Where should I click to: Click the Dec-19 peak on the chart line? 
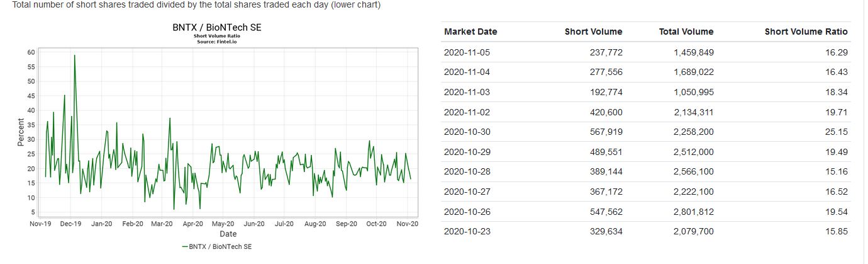75,56
